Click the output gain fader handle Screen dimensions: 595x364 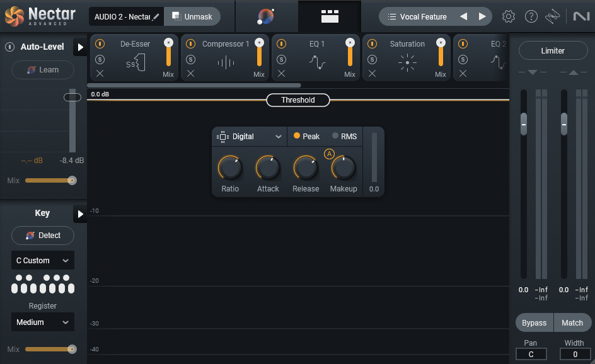[564, 124]
